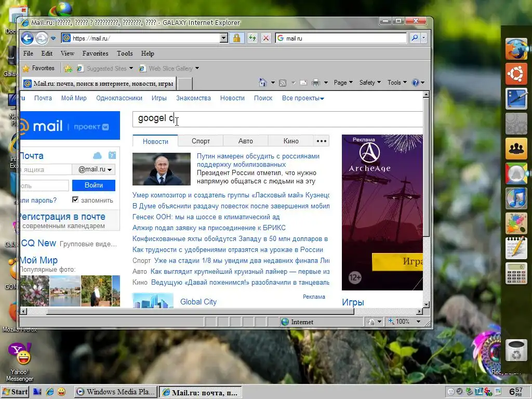Click the three dots more tabs button
This screenshot has width=532, height=399.
[321, 141]
